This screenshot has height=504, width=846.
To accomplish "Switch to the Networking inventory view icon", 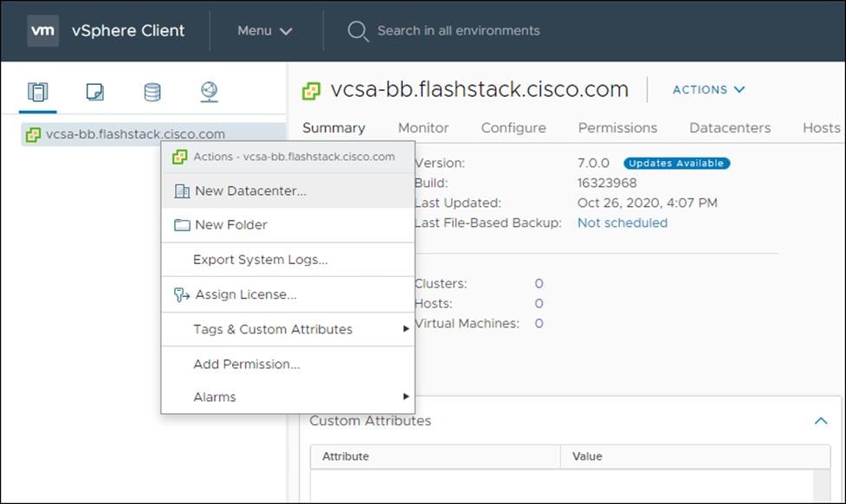I will [x=209, y=92].
